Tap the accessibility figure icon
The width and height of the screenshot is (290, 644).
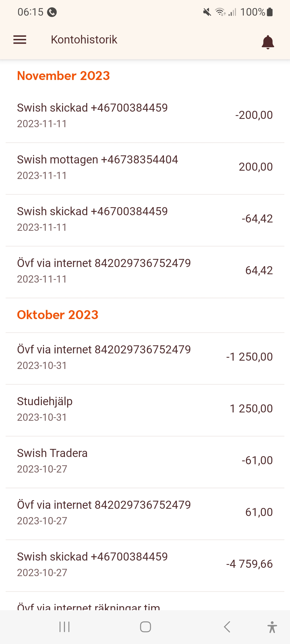click(272, 627)
